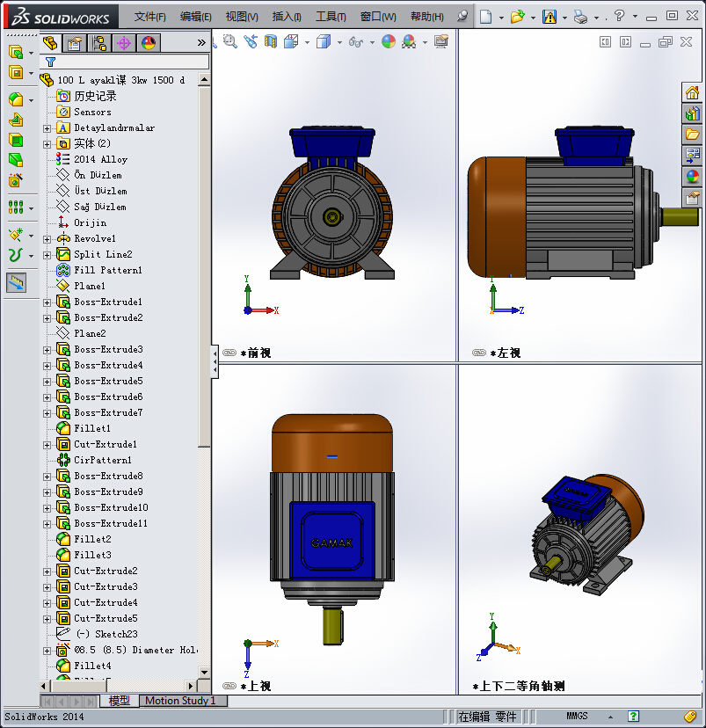Open the Hide/Show Items dropdown arrow

click(x=372, y=43)
